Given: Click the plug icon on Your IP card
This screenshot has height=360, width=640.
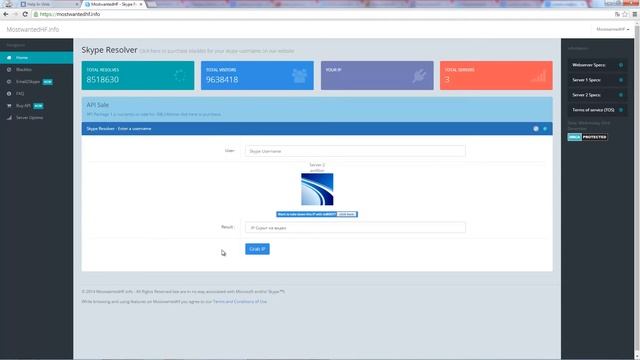Looking at the screenshot, I should [419, 76].
